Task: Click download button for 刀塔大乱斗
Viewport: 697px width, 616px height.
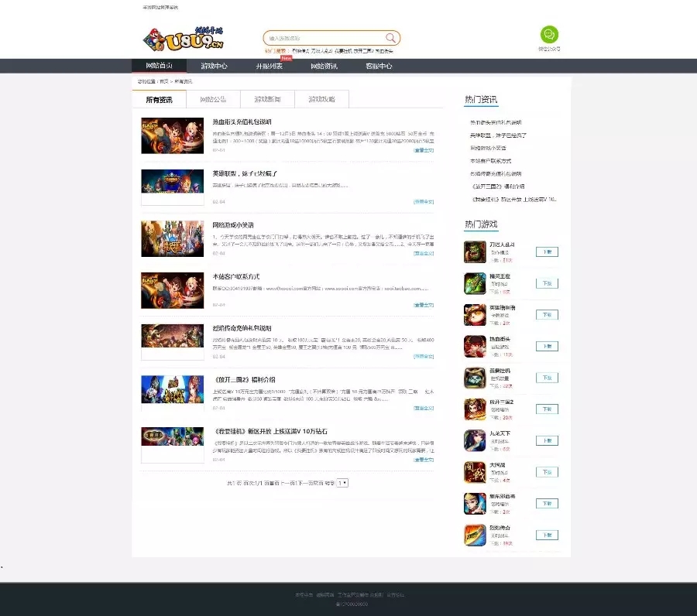Action: (x=547, y=252)
